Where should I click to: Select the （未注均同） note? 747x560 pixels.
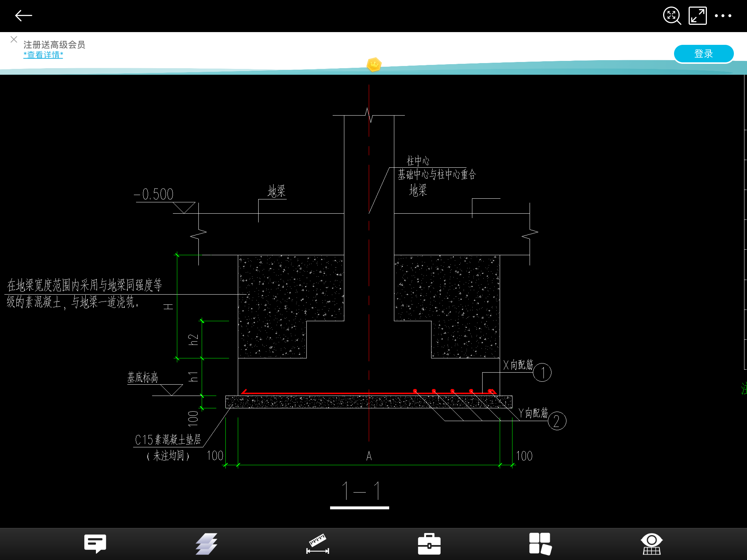[168, 456]
